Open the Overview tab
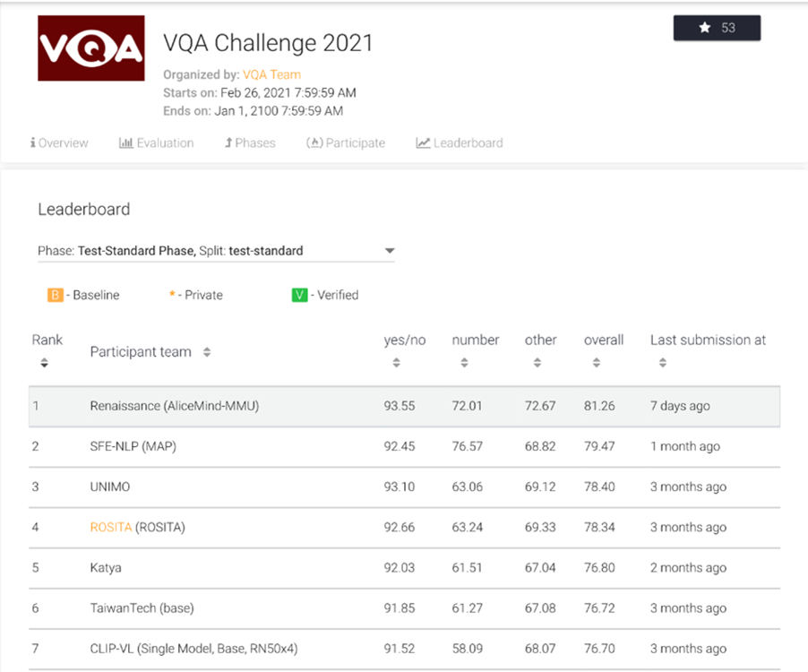Screen dimensions: 808x672 pyautogui.click(x=59, y=142)
